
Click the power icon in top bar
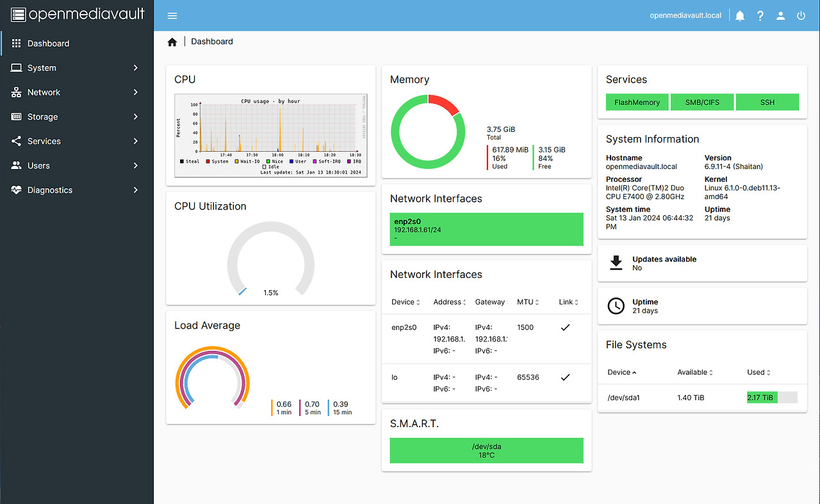click(801, 16)
